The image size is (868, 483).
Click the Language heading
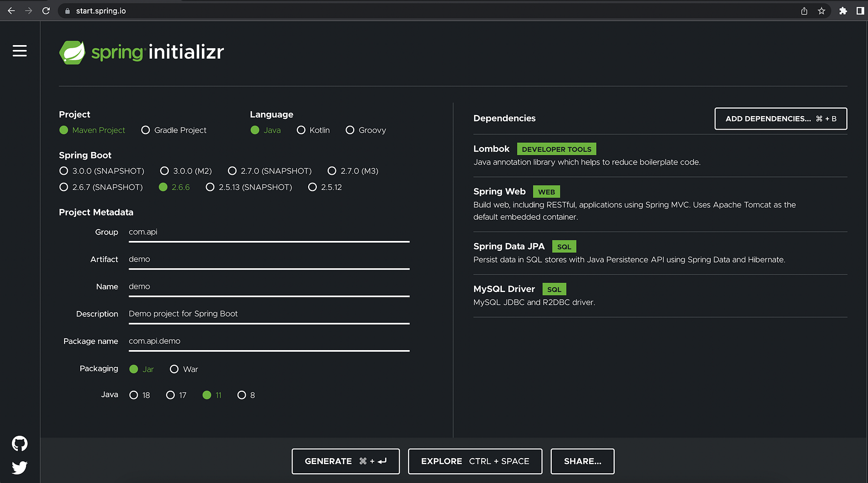pyautogui.click(x=272, y=115)
